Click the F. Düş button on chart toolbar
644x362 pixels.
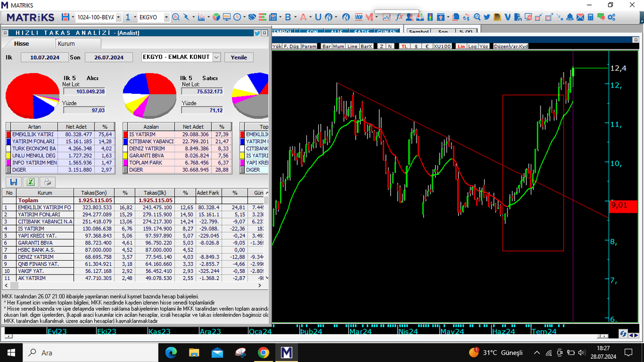click(291, 47)
